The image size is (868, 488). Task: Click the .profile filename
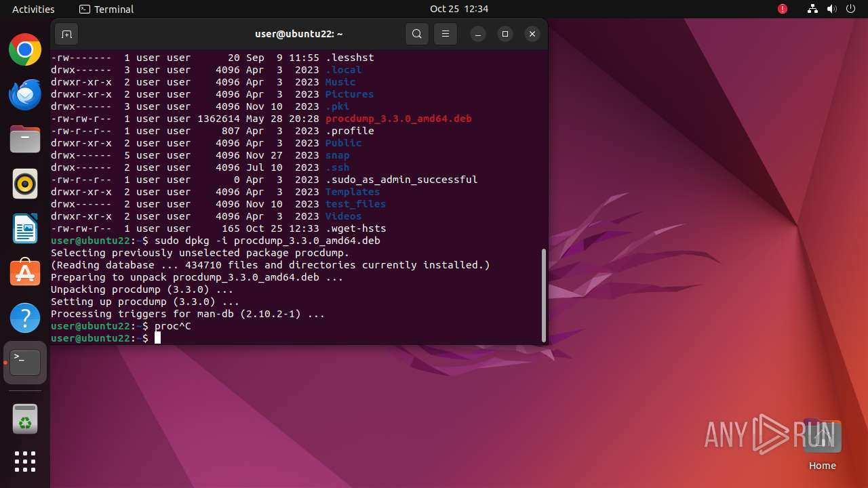(350, 131)
